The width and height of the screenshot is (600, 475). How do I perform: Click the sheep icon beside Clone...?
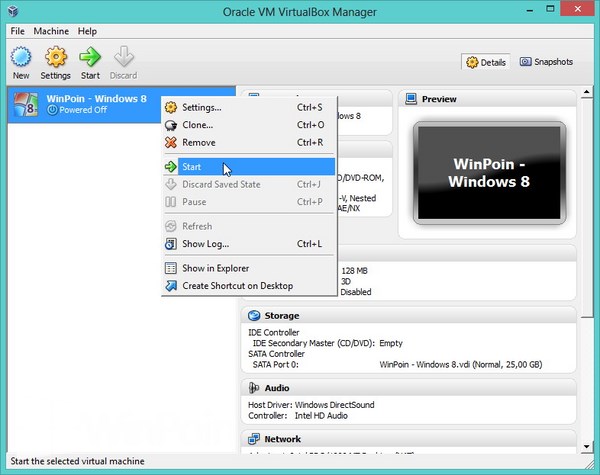click(x=171, y=125)
